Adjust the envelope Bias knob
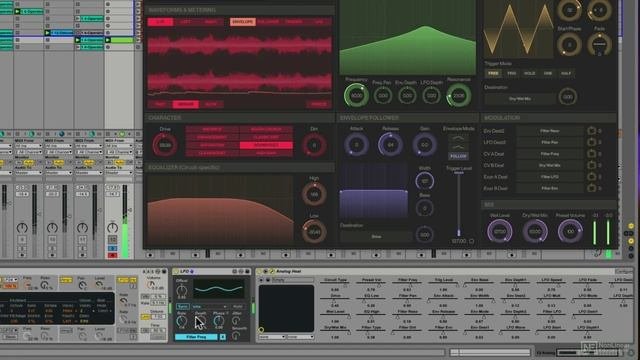Viewport: 640px width, 360px height. [424, 208]
